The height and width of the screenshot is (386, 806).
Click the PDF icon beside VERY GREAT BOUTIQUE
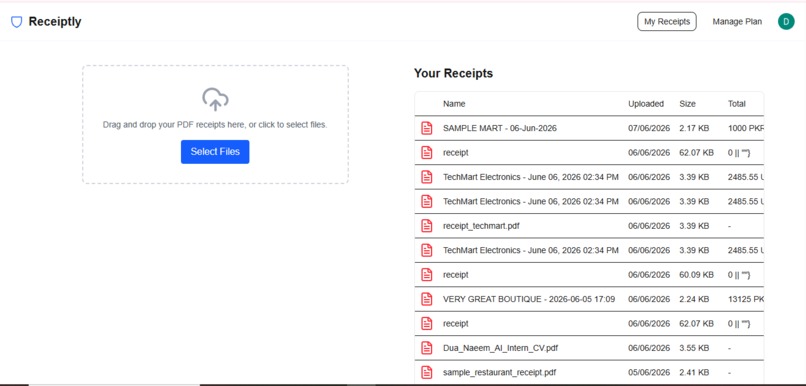pyautogui.click(x=427, y=299)
